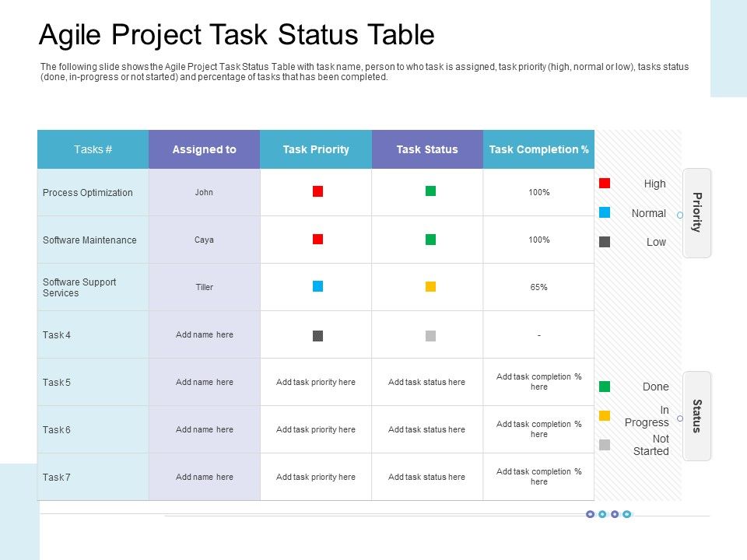Click the green Done status legend square
Viewport: 747px width, 560px height.
tap(605, 387)
